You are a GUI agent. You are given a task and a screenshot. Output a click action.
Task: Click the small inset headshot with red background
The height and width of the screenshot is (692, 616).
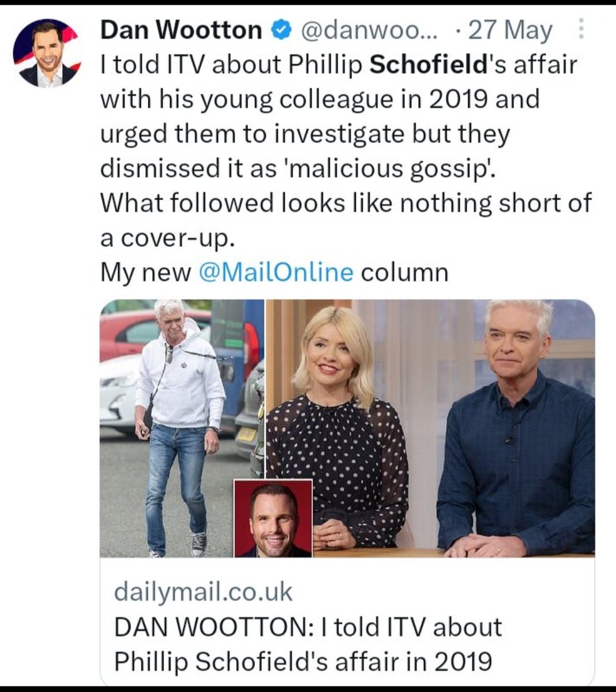click(273, 517)
